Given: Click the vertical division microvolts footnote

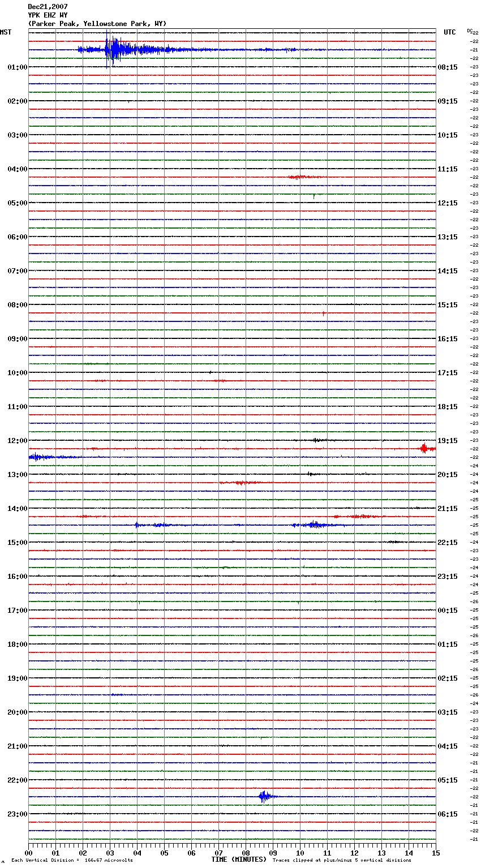Looking at the screenshot, I should pos(72,861).
